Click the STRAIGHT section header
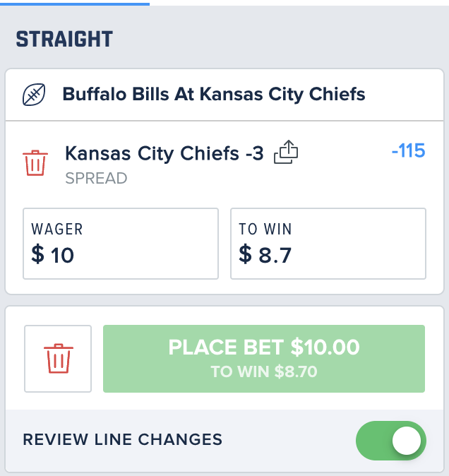 [x=64, y=39]
